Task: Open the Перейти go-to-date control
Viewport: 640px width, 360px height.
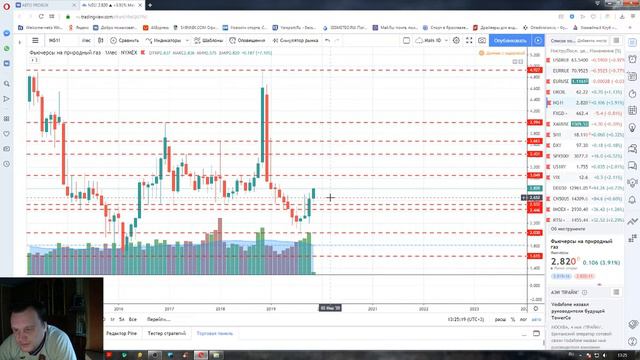Action: (x=158, y=319)
